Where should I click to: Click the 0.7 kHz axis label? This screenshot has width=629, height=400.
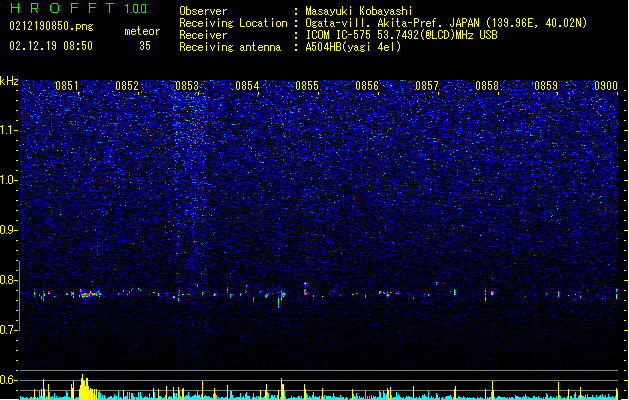point(8,330)
